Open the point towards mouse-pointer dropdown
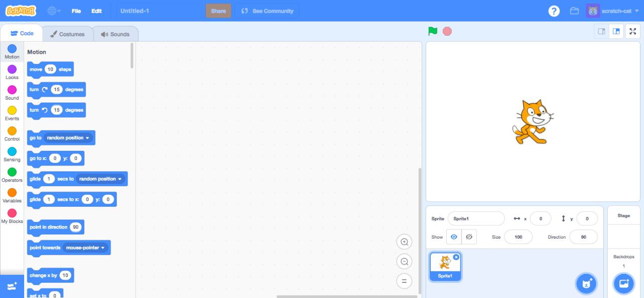 (x=85, y=248)
